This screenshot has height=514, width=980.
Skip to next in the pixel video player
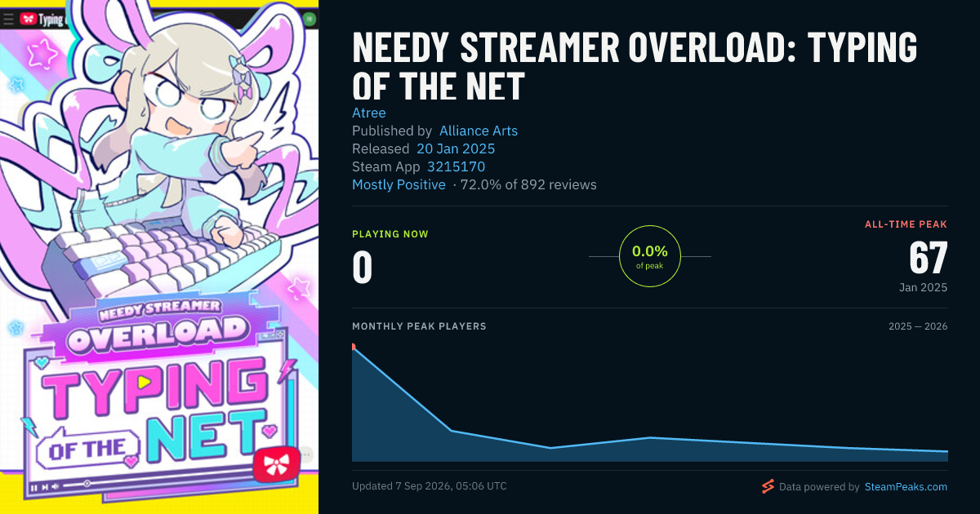point(45,487)
